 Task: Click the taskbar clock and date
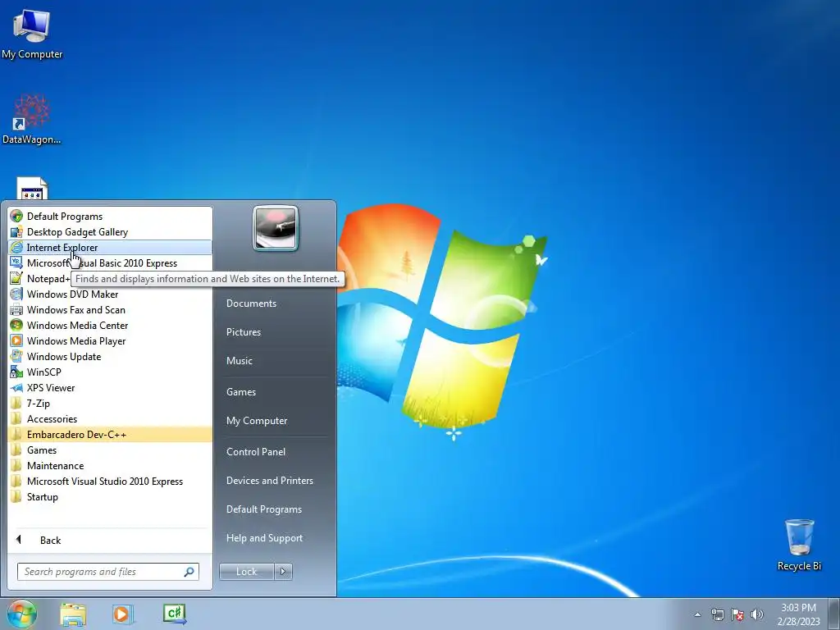pos(798,614)
